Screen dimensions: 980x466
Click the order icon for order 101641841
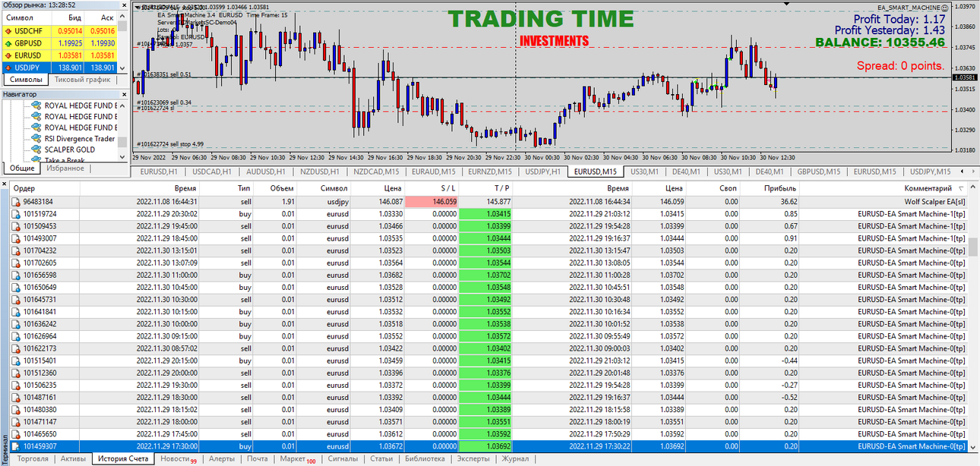tap(16, 311)
